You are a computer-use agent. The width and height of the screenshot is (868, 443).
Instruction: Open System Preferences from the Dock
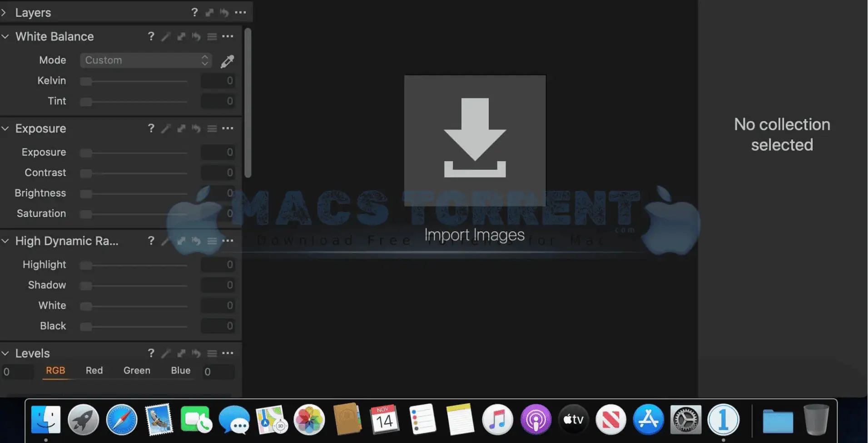pos(686,419)
